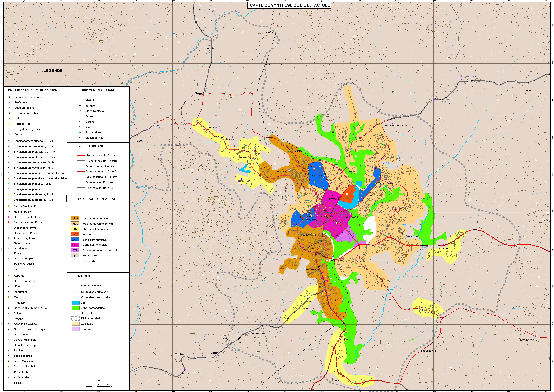This screenshot has width=554, height=392.
Task: Select the EQUIPMENT MARCHAND legend header
Action: tap(97, 90)
